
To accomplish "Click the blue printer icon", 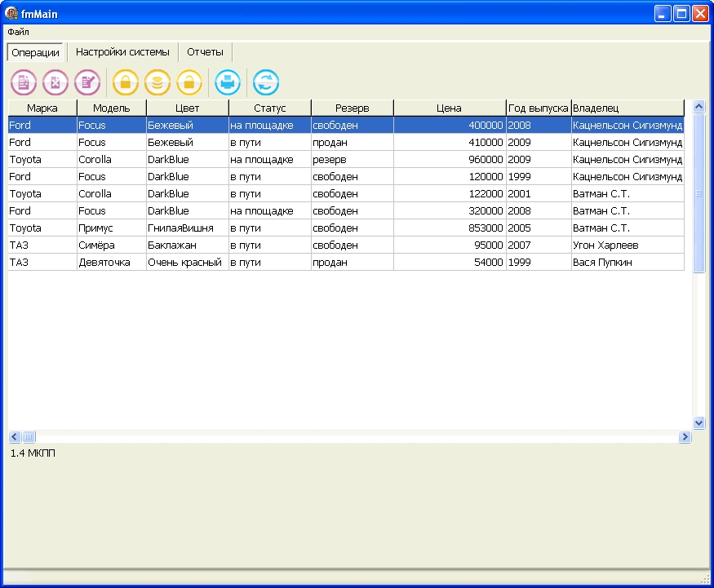I will coord(228,82).
